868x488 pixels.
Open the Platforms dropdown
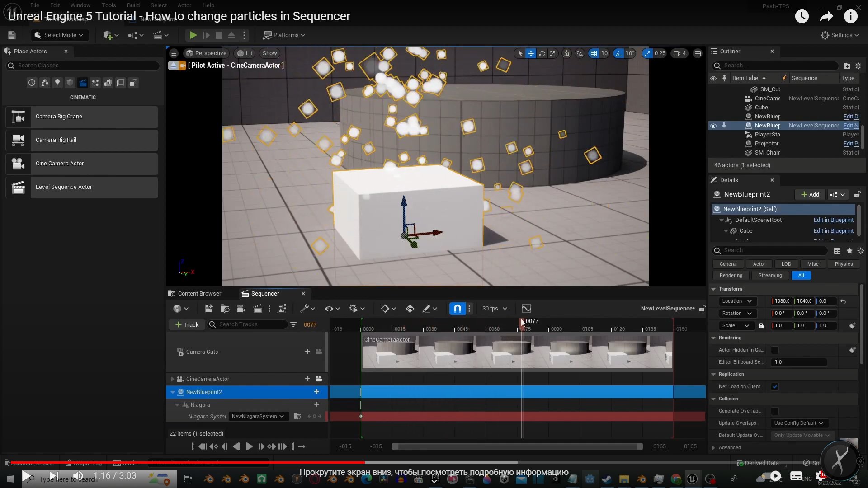[284, 35]
